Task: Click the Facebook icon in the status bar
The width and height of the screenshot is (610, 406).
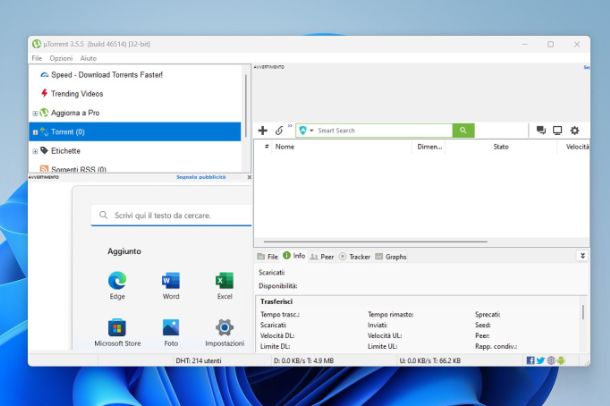Action: (x=530, y=360)
